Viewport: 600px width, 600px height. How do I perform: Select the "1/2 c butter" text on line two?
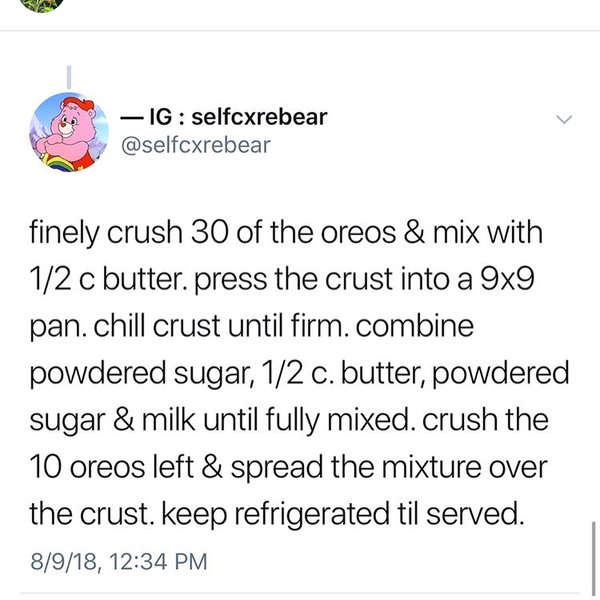pos(111,284)
